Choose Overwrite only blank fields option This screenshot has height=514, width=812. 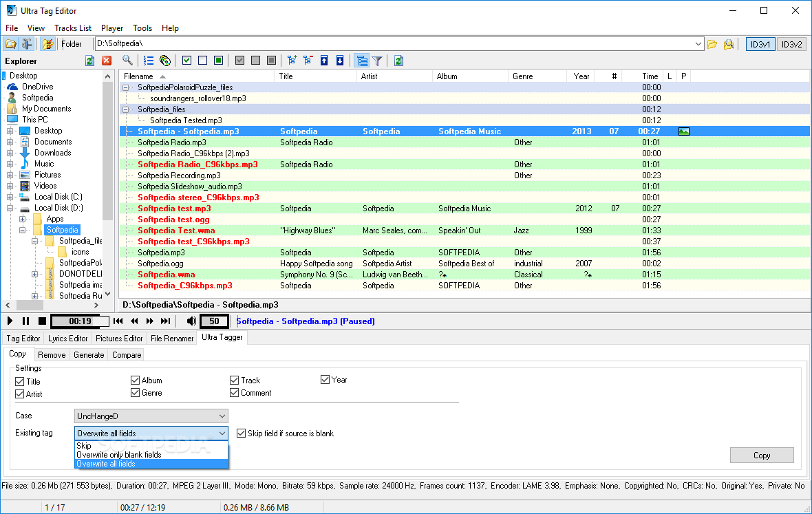(151, 454)
